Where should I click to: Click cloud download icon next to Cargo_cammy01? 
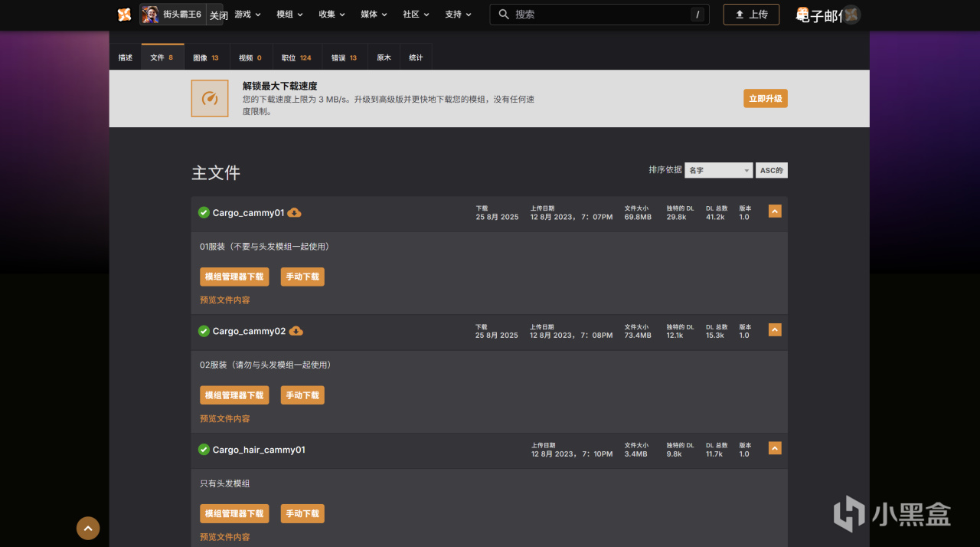(294, 212)
